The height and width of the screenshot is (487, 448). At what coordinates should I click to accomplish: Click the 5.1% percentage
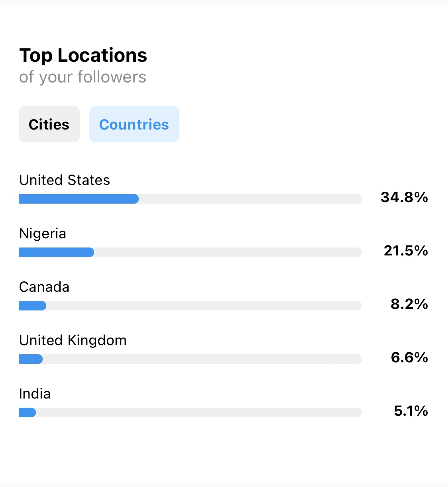411,411
